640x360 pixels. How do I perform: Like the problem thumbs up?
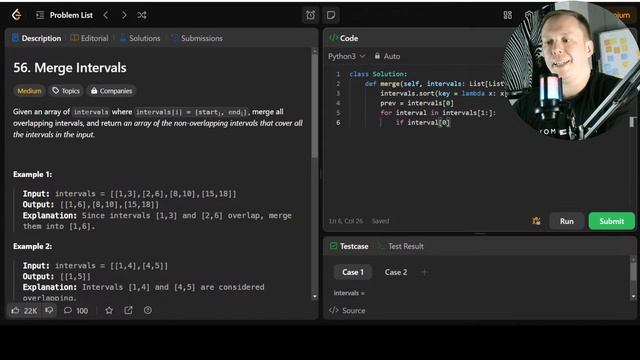point(24,311)
